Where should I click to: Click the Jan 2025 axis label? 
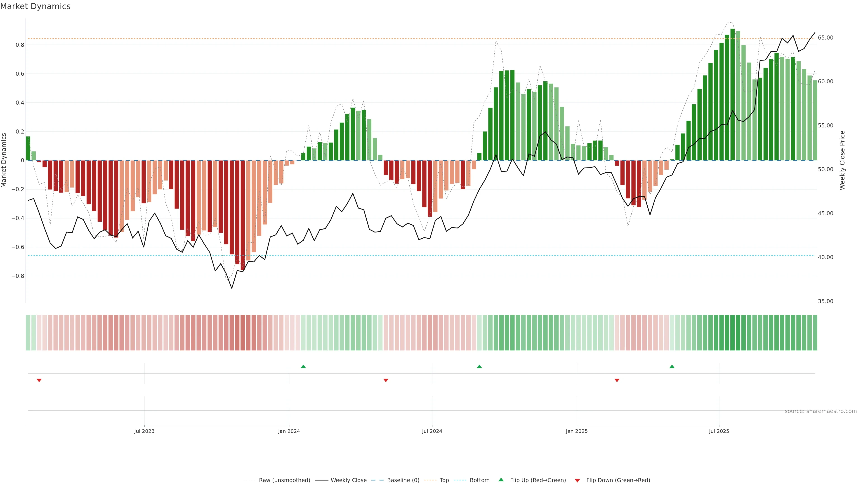(577, 431)
